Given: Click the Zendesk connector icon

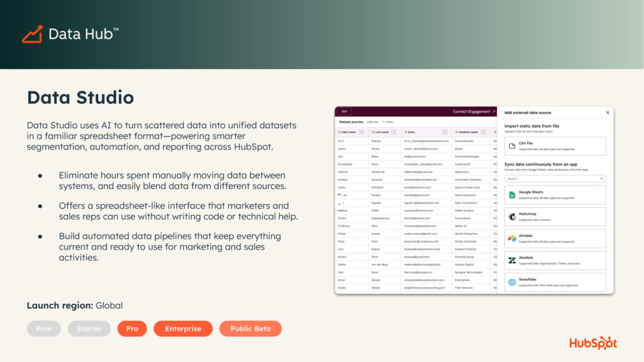Looking at the screenshot, I should click(x=513, y=259).
